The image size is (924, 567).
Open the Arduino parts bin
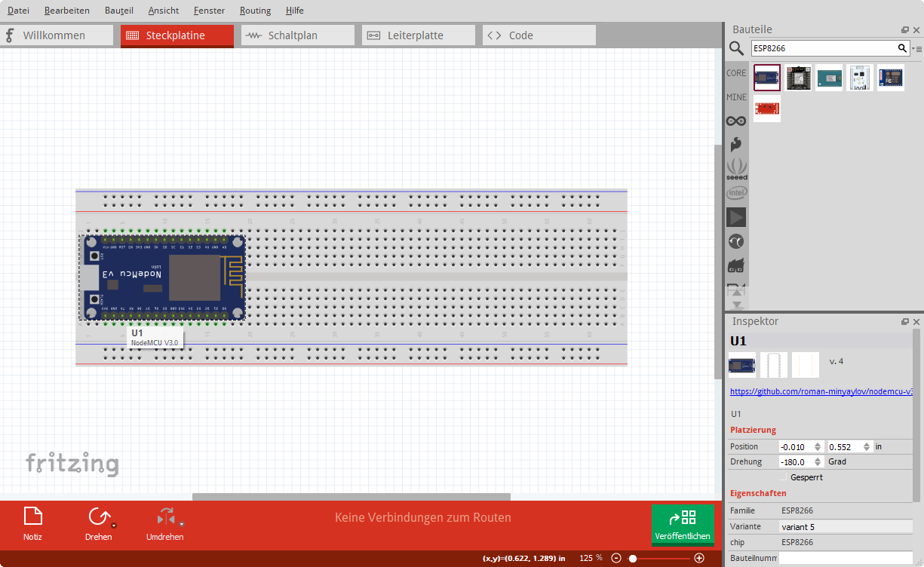(x=736, y=121)
